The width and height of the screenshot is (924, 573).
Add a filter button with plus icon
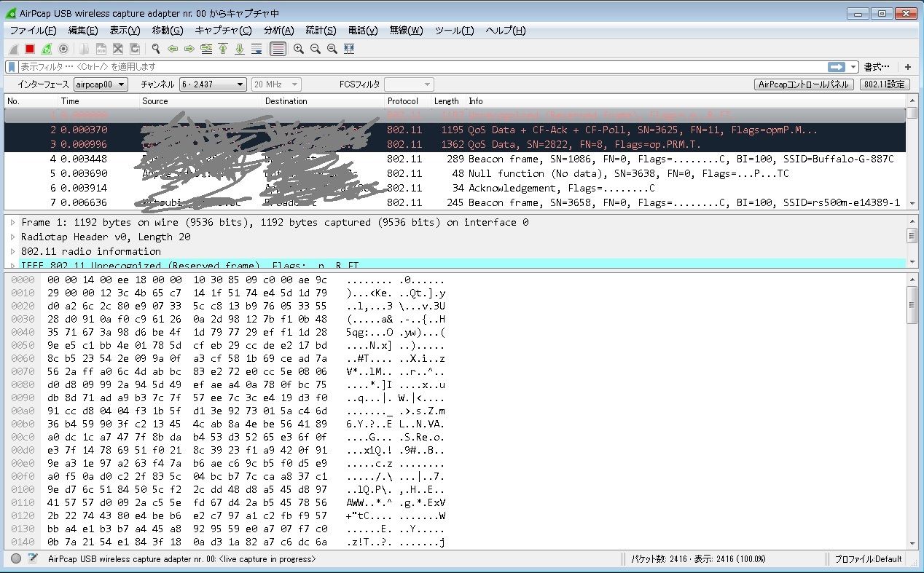907,66
